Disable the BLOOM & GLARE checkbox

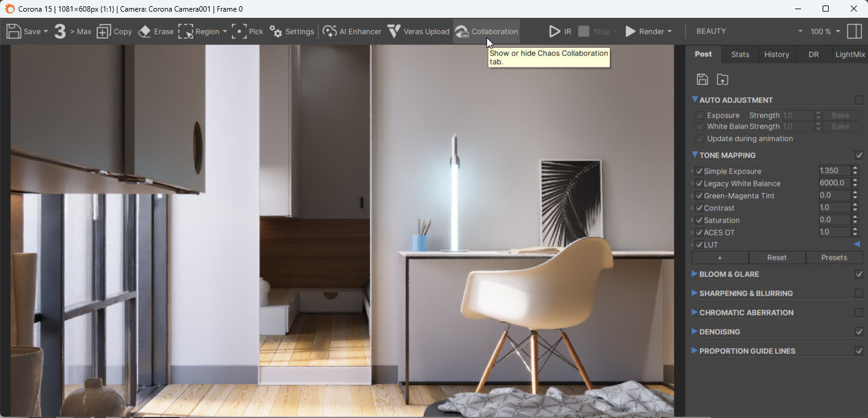point(859,274)
